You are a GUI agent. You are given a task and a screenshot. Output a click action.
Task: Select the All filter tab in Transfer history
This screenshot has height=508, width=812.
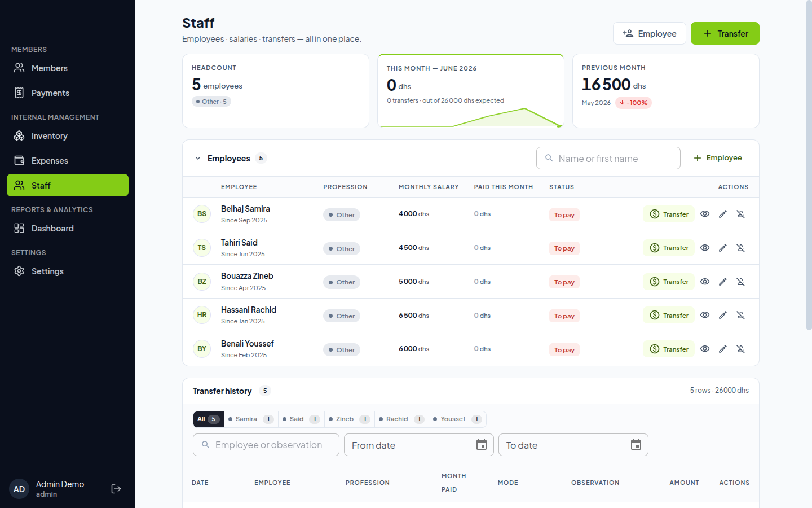tap(209, 419)
